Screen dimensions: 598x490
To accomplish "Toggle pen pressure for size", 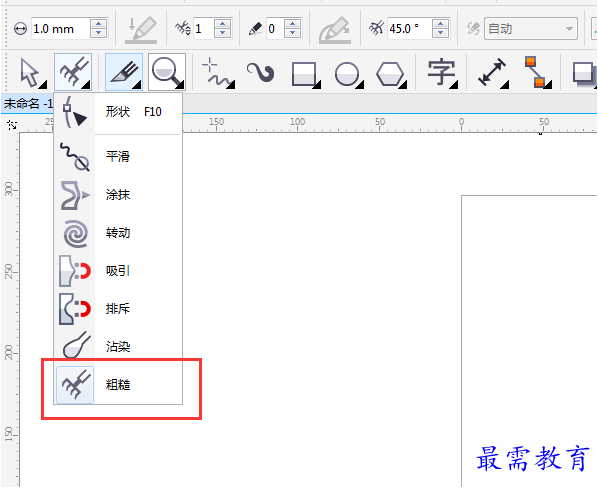I will click(x=141, y=29).
